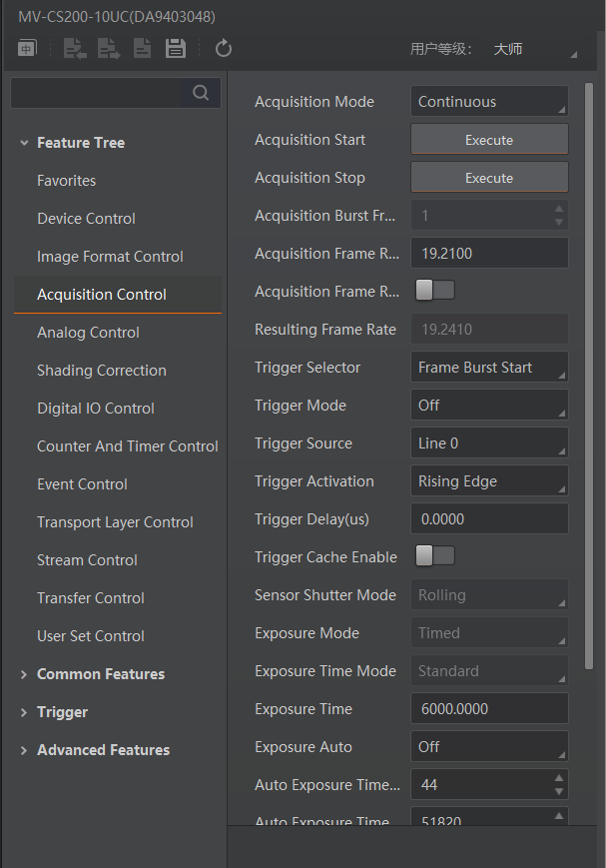Click the plain document icon in toolbar

[142, 49]
